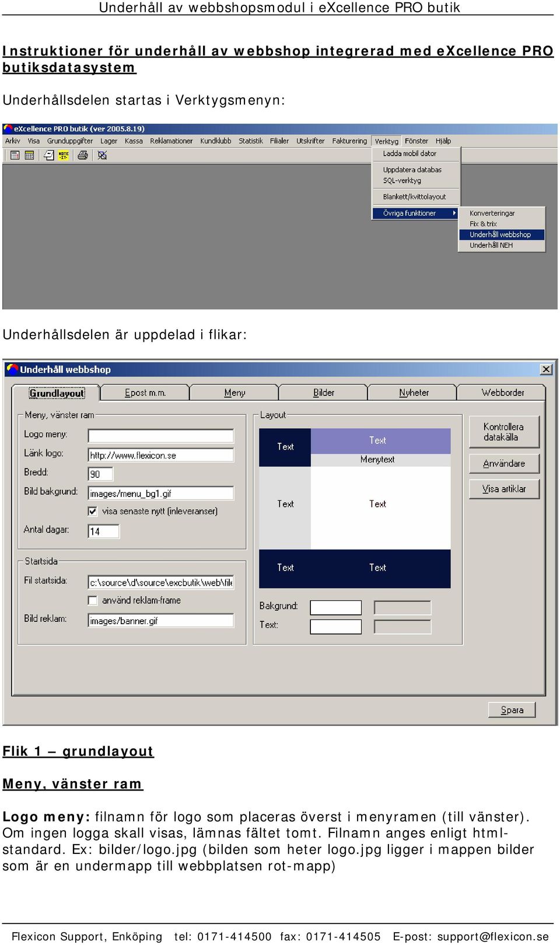Click the 'Visa artiklar' button

[504, 489]
